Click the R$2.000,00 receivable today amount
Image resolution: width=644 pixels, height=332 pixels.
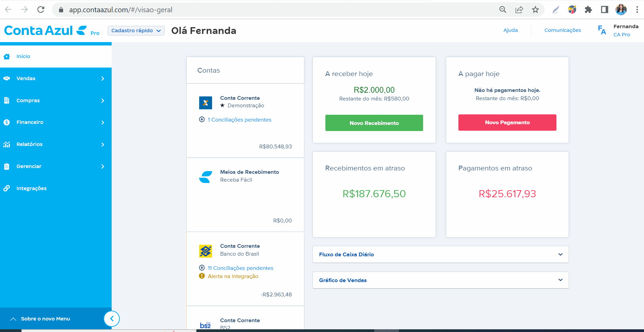(x=374, y=90)
